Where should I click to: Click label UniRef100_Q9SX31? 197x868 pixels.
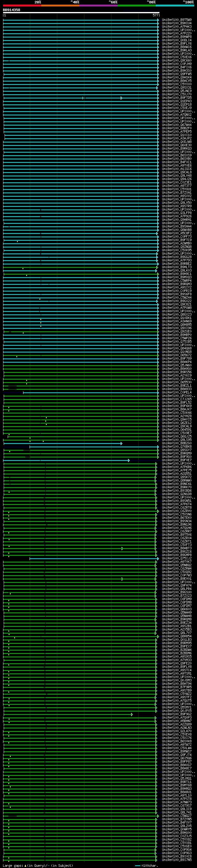pos(177,88)
